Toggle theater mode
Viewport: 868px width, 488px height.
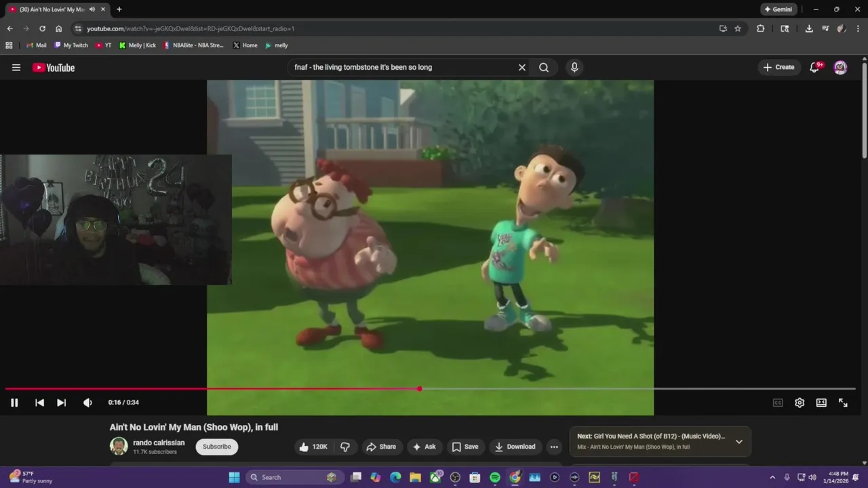[821, 403]
